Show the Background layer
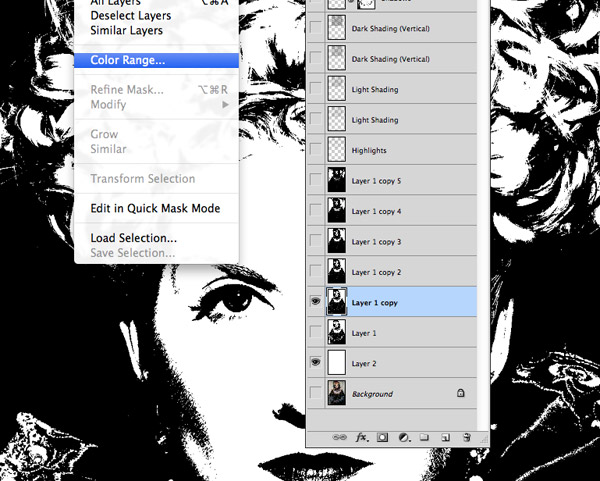Screen dimensions: 600x481 click(x=315, y=393)
